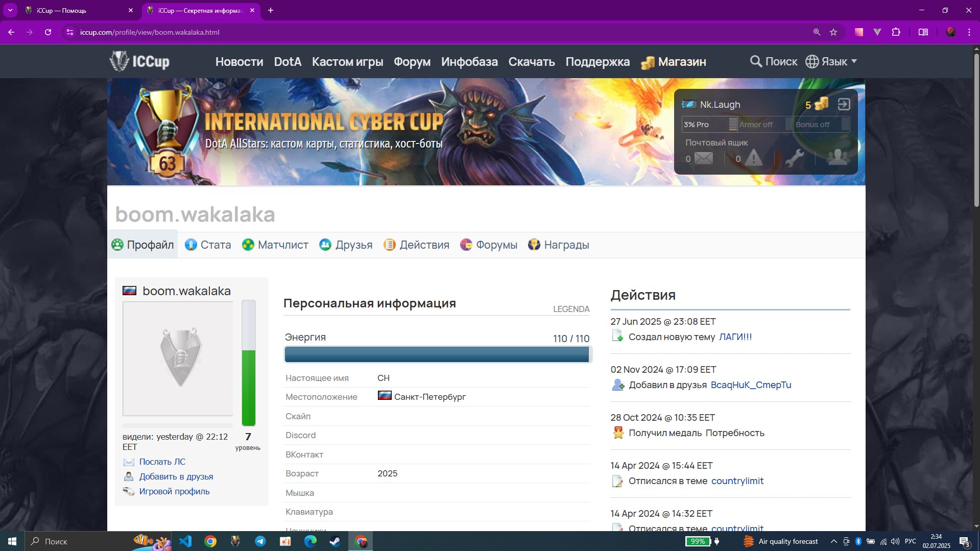Select the Профайл tab
Screen dimensions: 980x551
point(142,245)
